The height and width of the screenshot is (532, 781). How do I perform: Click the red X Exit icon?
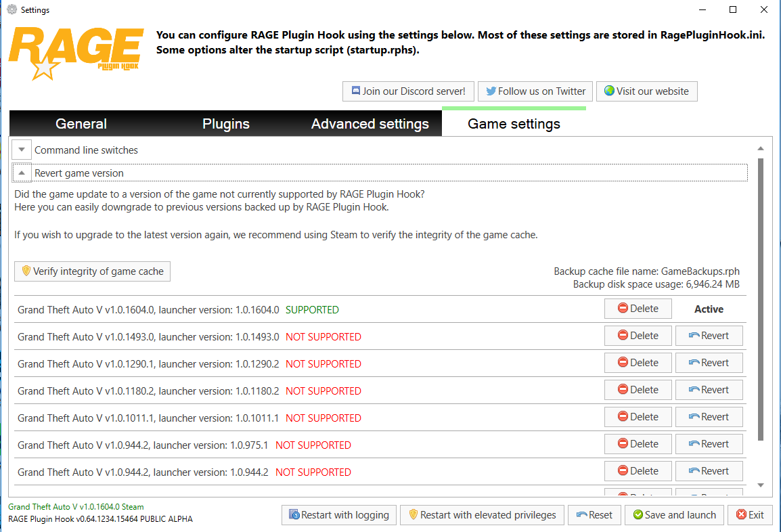click(x=741, y=514)
